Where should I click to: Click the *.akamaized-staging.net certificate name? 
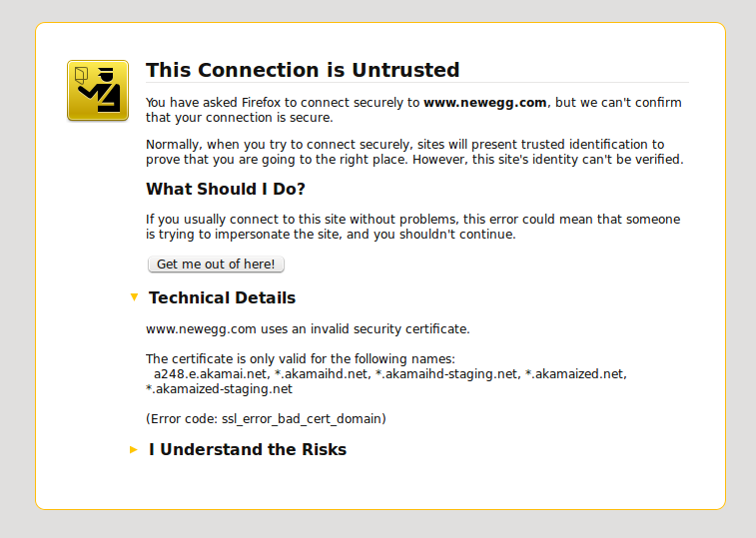[x=219, y=389]
